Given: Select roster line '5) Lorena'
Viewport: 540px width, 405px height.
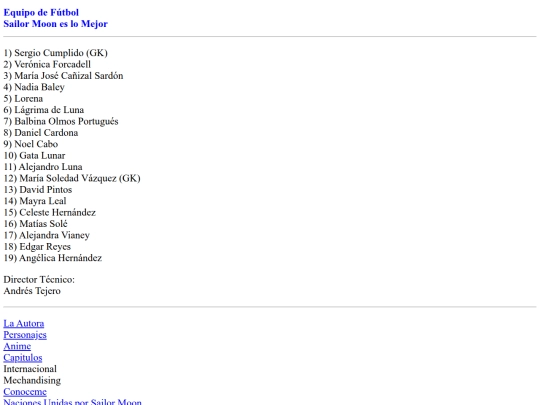Looking at the screenshot, I should 23,98.
